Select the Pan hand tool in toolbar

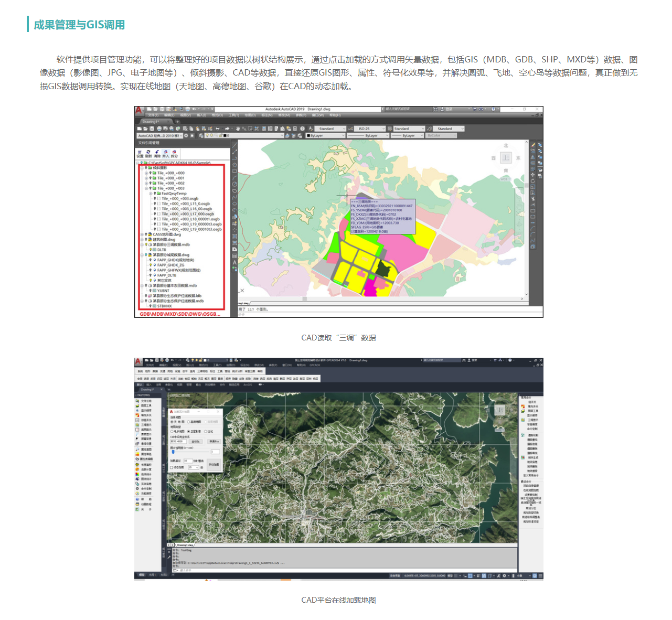238,129
